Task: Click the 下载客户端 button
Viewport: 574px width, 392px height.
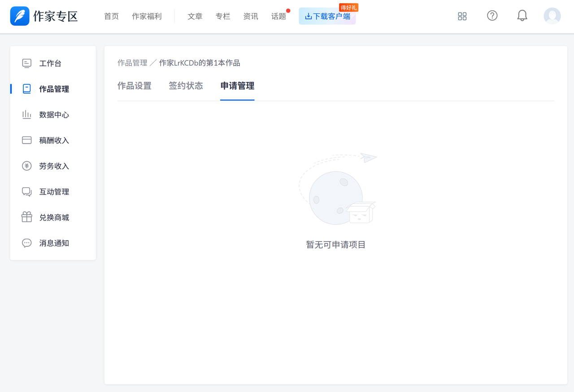Action: [327, 17]
